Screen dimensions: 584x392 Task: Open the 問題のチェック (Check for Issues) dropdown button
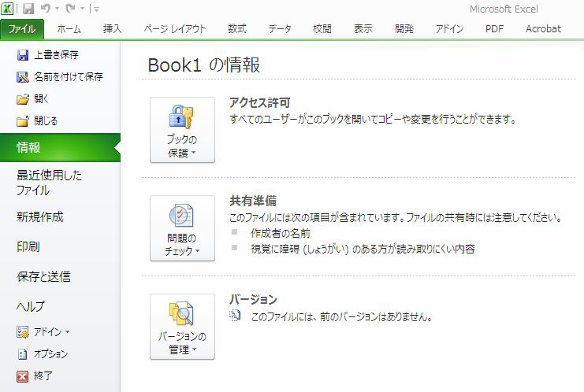click(182, 228)
